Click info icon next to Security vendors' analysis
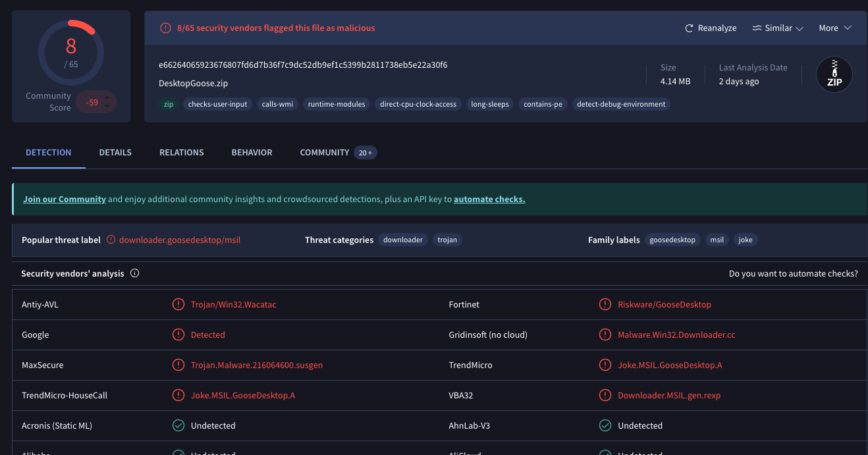Screen dimensions: 868x455 (x=135, y=273)
